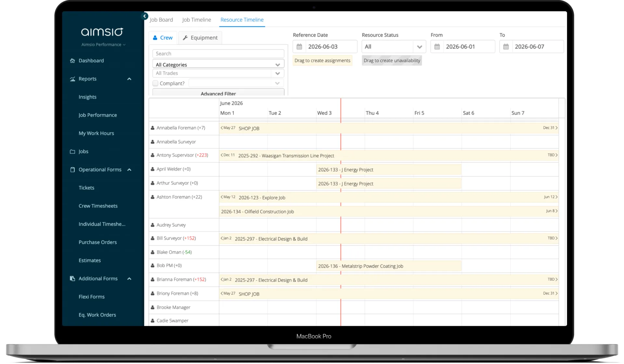
Task: Collapse Additional Forms section chevron
Action: [x=129, y=279]
